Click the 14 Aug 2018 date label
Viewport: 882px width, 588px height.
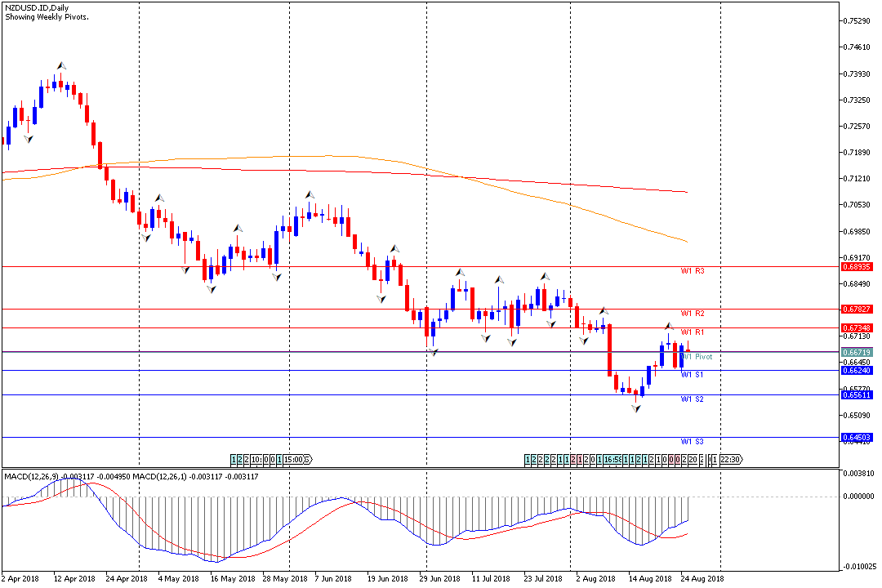click(x=650, y=578)
